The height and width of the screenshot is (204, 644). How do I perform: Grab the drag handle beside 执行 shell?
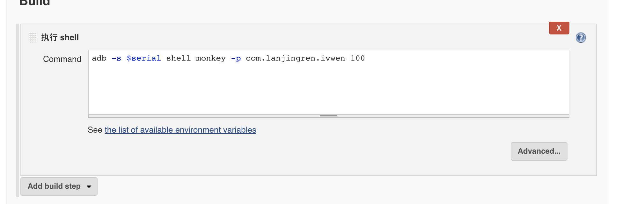point(33,38)
